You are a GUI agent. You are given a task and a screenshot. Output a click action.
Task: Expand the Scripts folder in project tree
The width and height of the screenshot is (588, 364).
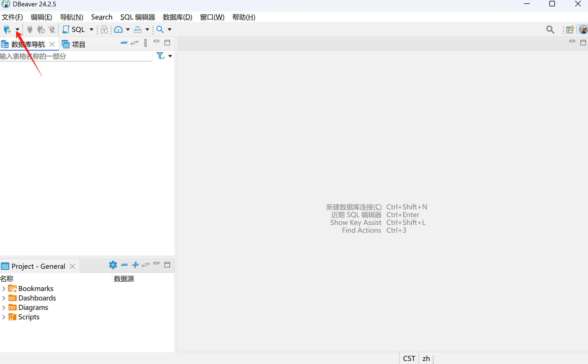click(4, 317)
